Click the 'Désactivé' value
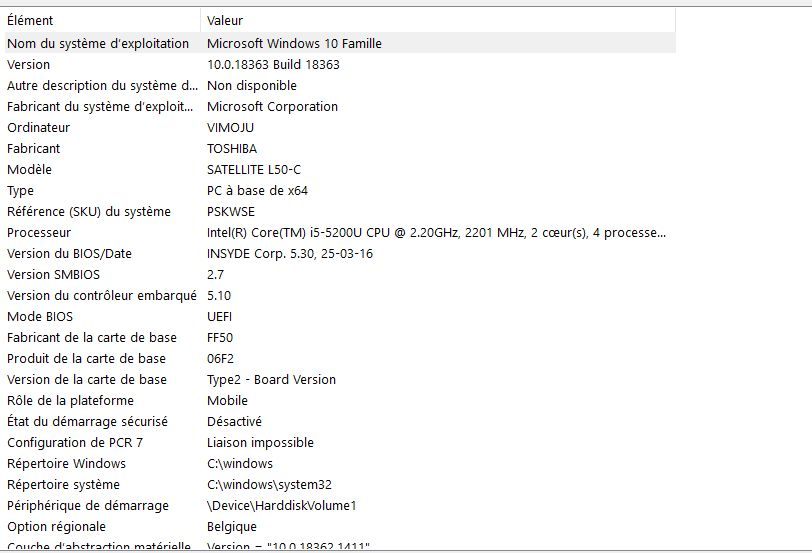The width and height of the screenshot is (812, 553). tap(235, 421)
